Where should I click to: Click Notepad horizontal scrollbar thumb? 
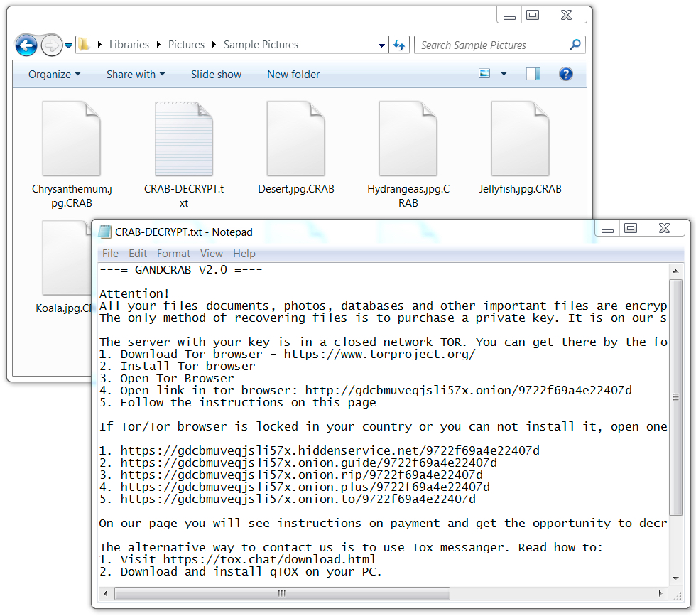[x=283, y=594]
